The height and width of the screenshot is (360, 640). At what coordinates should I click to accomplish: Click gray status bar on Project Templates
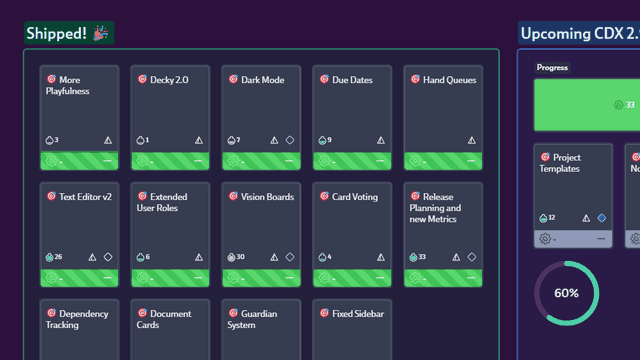point(573,239)
